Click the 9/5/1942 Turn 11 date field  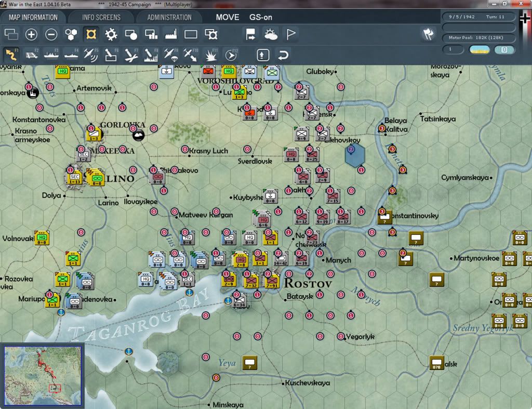478,17
